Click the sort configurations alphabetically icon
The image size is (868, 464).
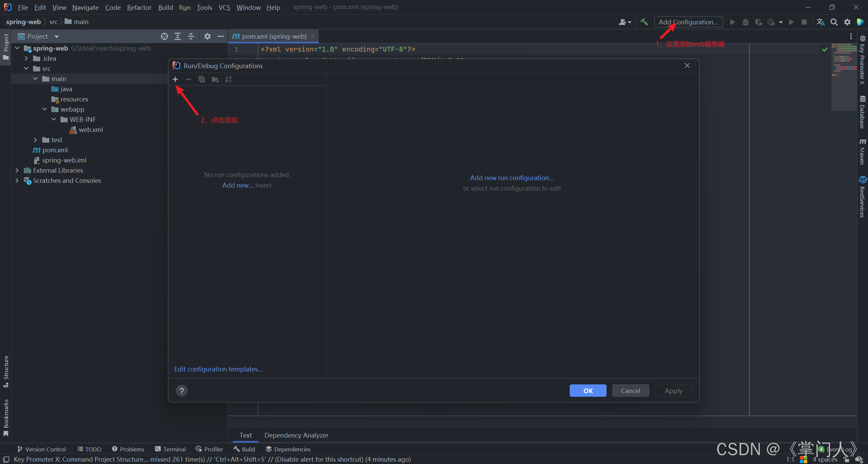click(x=228, y=79)
